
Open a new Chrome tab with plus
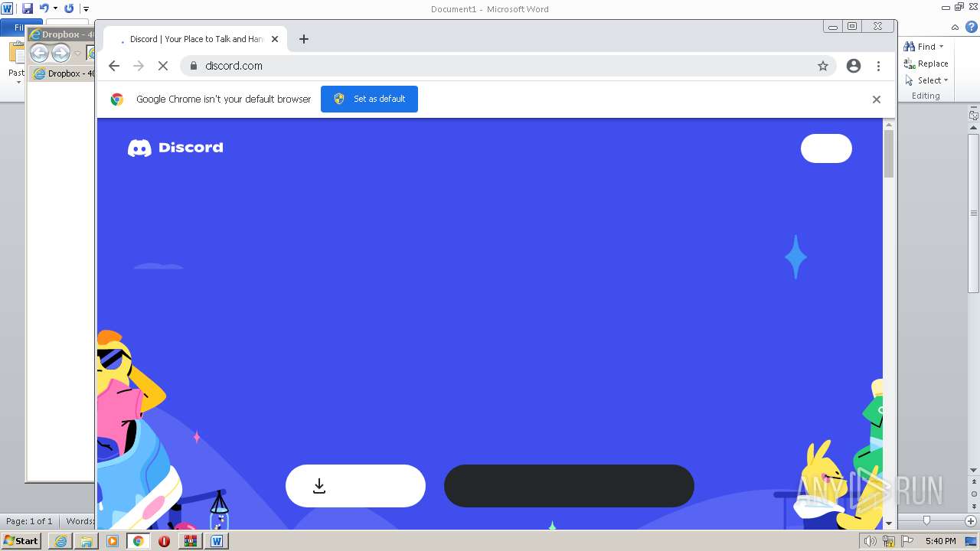coord(304,39)
